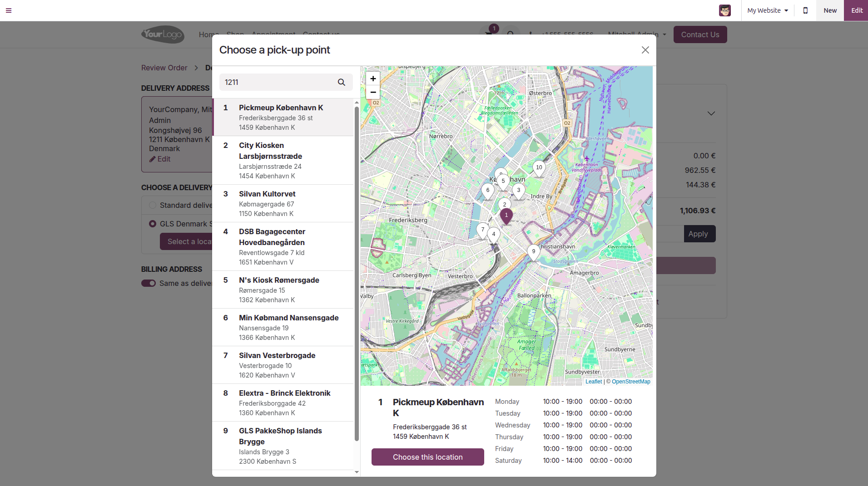The width and height of the screenshot is (868, 486).
Task: Select Pickmeup København K in the list
Action: pos(283,118)
